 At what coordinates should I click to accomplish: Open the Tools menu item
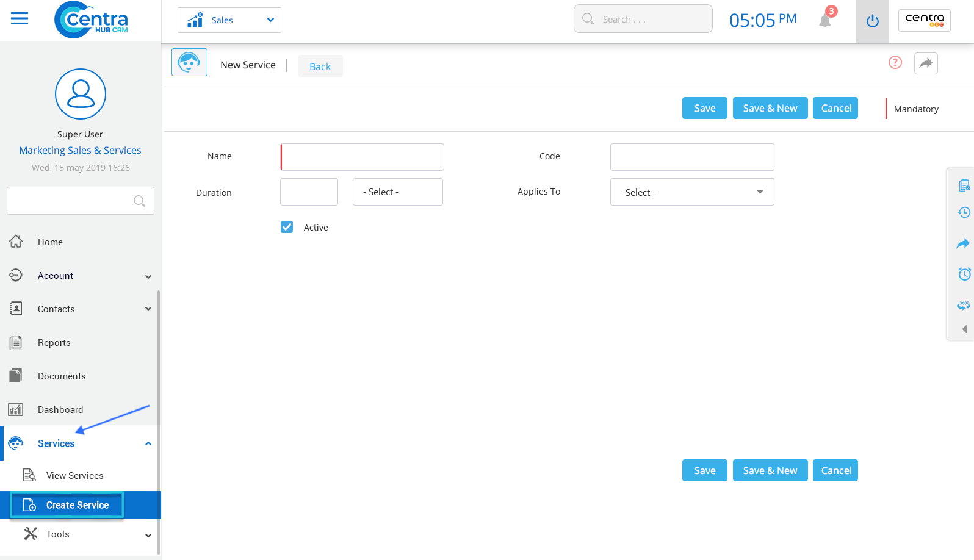tap(58, 534)
